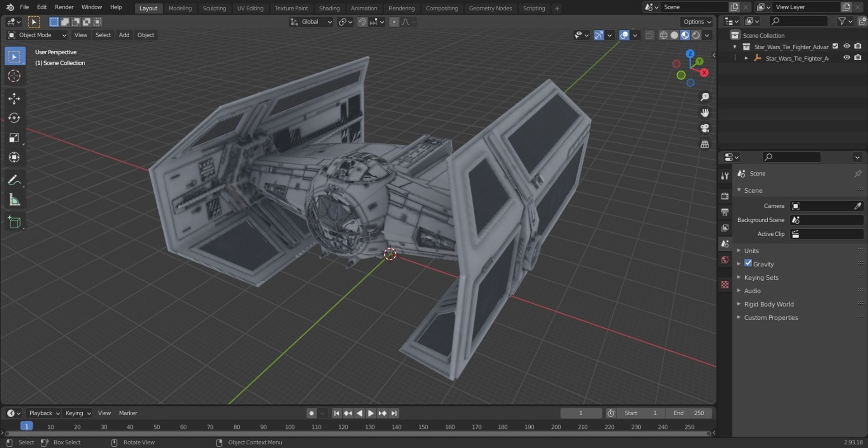Open the Playback dropdown
The image size is (868, 448).
tap(43, 413)
